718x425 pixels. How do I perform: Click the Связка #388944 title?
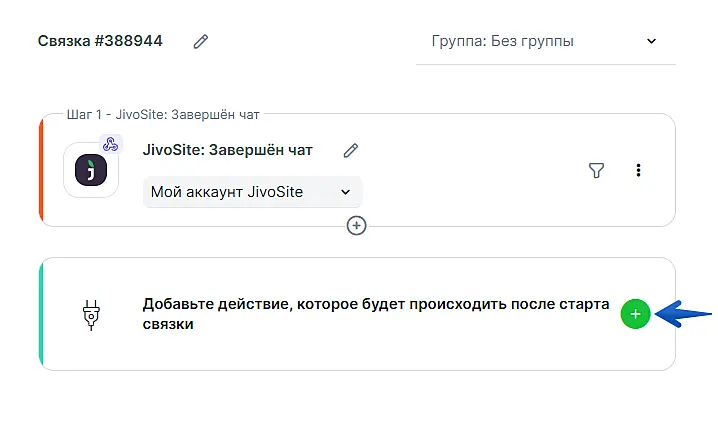pos(100,42)
